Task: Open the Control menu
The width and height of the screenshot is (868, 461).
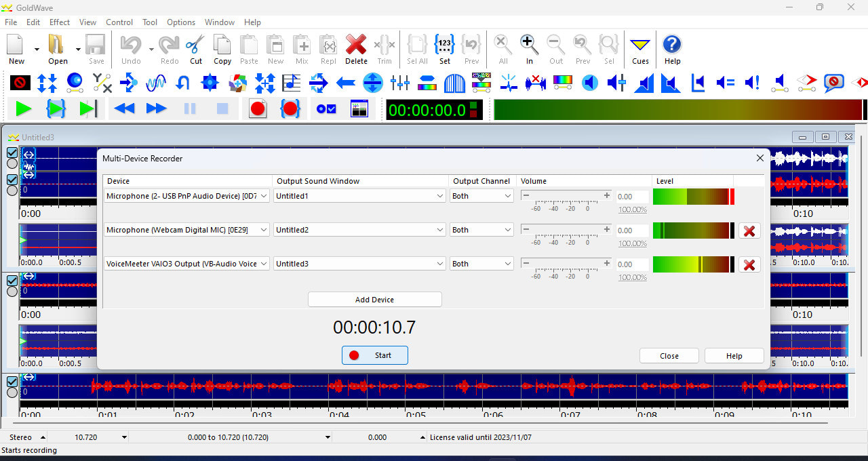Action: coord(119,22)
